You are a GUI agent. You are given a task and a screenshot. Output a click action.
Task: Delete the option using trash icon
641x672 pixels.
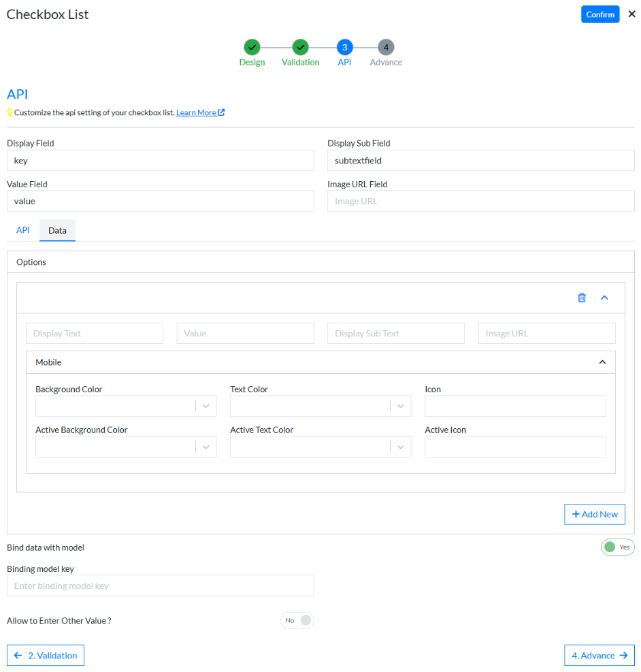(581, 298)
